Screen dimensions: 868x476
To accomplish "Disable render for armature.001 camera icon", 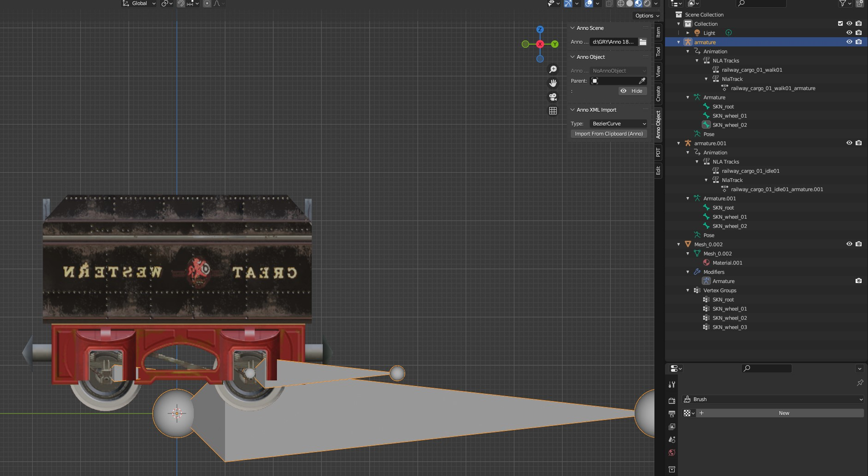I will 858,143.
